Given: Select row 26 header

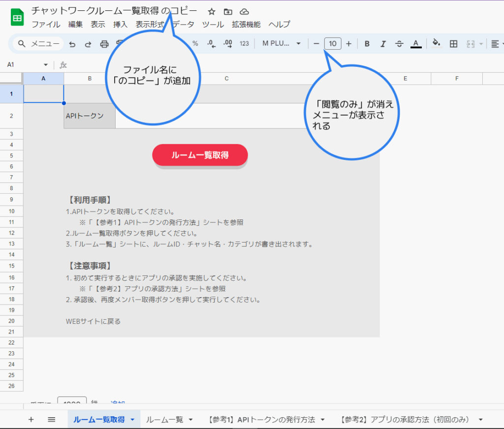Looking at the screenshot, I should coord(12,386).
